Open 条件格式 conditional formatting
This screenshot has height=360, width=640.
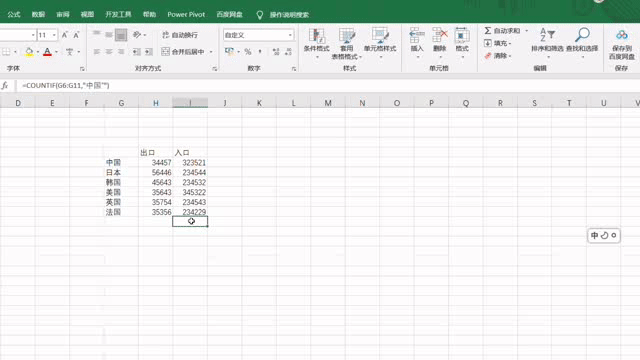pos(317,43)
